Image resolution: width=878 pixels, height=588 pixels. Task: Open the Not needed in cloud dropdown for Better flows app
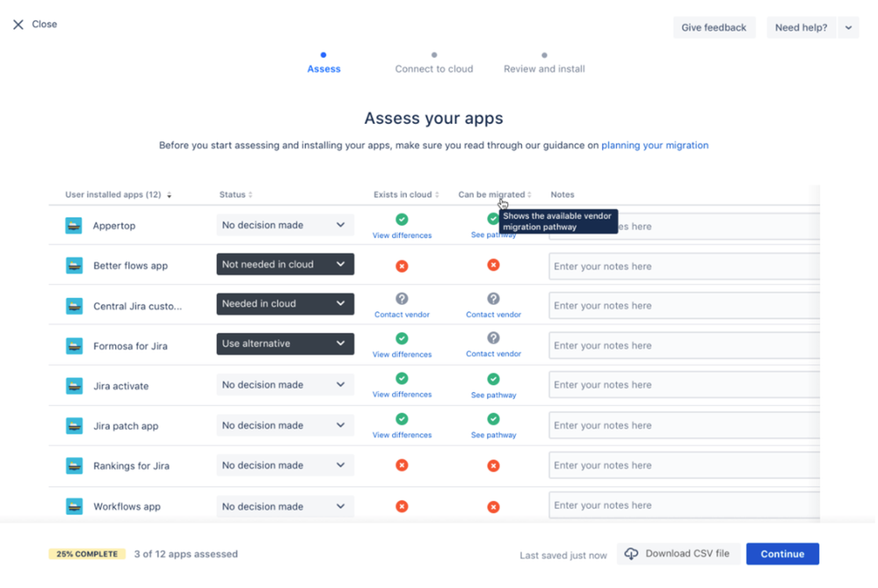tap(285, 265)
